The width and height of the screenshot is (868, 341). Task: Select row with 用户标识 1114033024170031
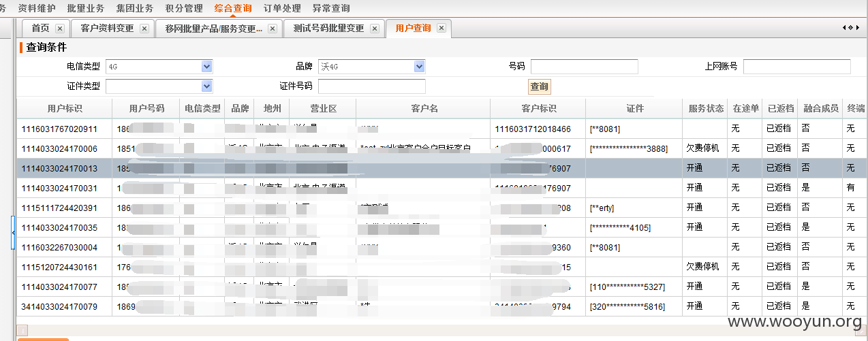tap(442, 188)
